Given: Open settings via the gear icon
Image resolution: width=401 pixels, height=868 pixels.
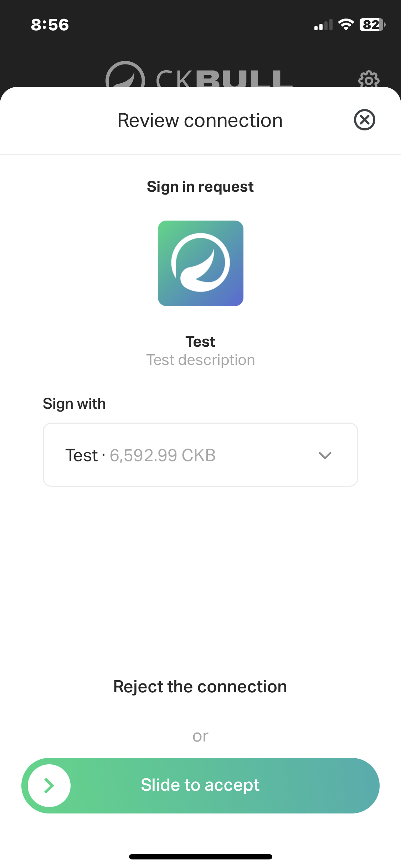Looking at the screenshot, I should click(x=369, y=79).
